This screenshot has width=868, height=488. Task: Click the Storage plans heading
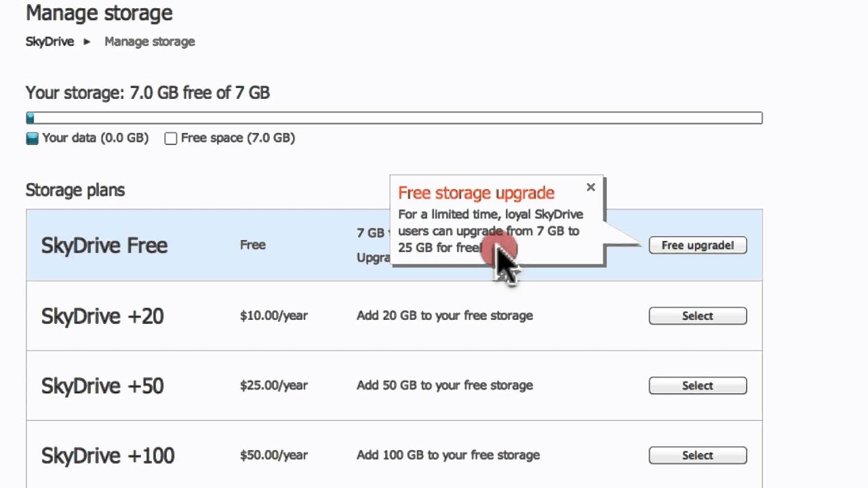click(x=75, y=190)
